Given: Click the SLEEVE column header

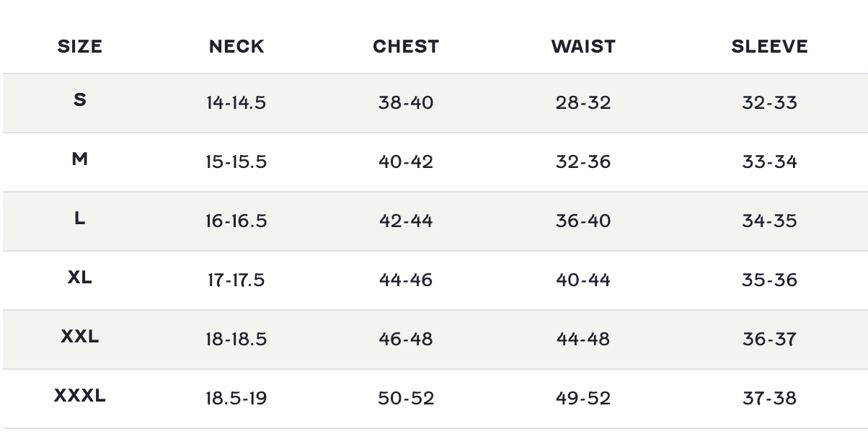Looking at the screenshot, I should [x=769, y=47].
